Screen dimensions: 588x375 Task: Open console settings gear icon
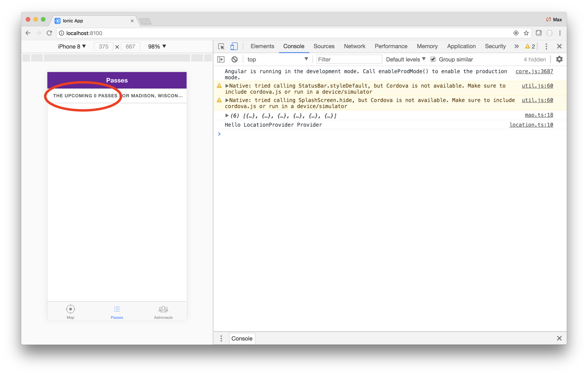point(559,59)
